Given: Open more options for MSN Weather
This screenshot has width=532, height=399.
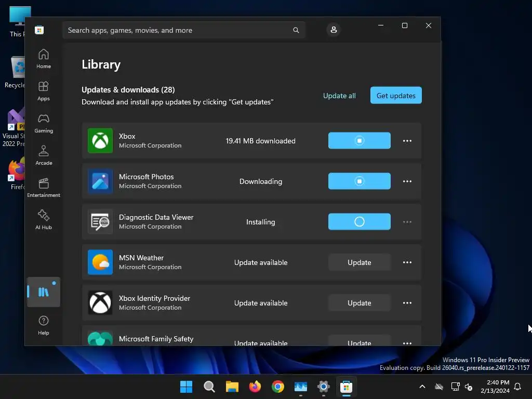Looking at the screenshot, I should coord(407,262).
